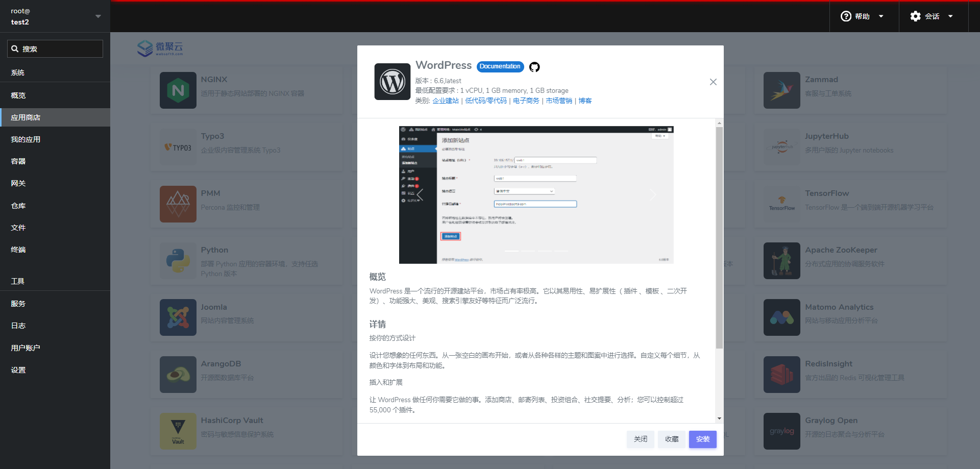Viewport: 980px width, 469px height.
Task: Go to 终端 in the sidebar
Action: [18, 250]
